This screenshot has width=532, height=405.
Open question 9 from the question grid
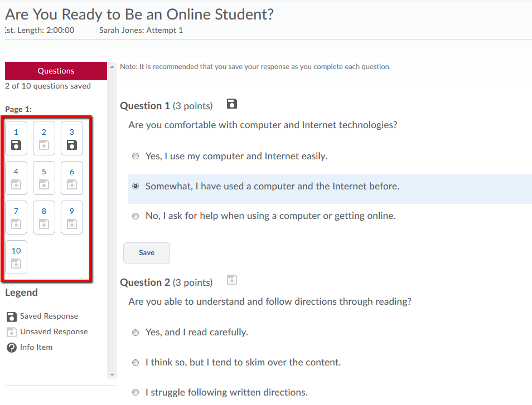pos(72,217)
